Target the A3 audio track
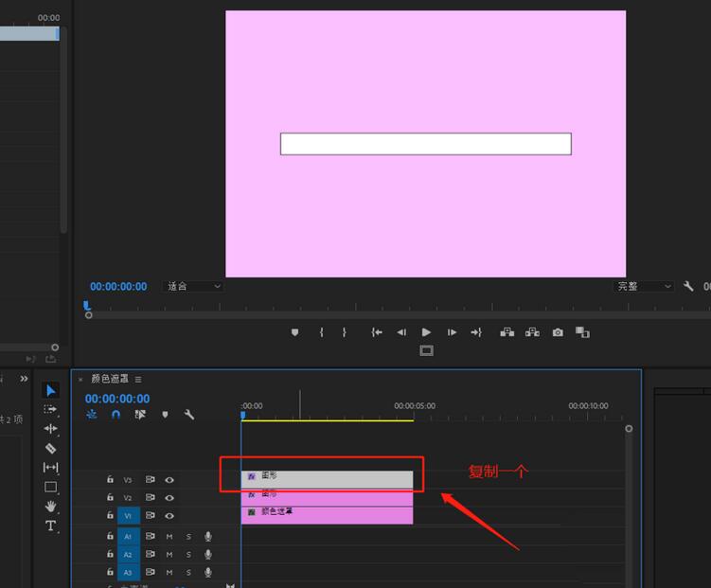The width and height of the screenshot is (711, 588). pyautogui.click(x=129, y=573)
